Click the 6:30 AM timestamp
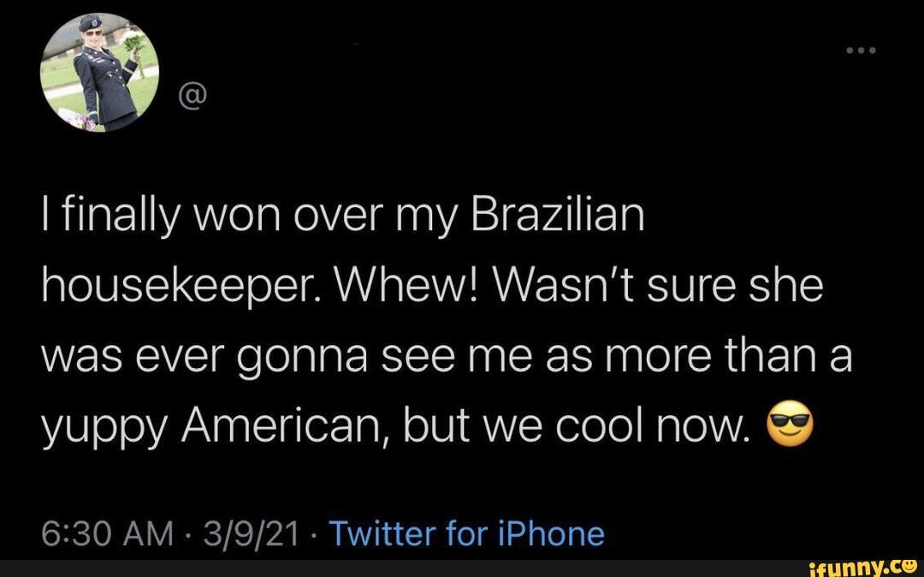The image size is (924, 577). pos(105,534)
